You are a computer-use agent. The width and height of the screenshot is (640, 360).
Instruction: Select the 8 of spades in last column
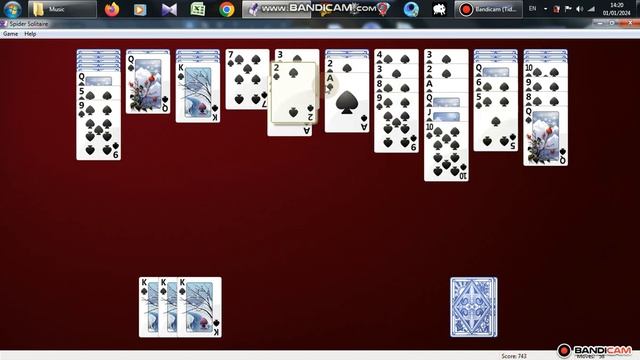(x=545, y=99)
